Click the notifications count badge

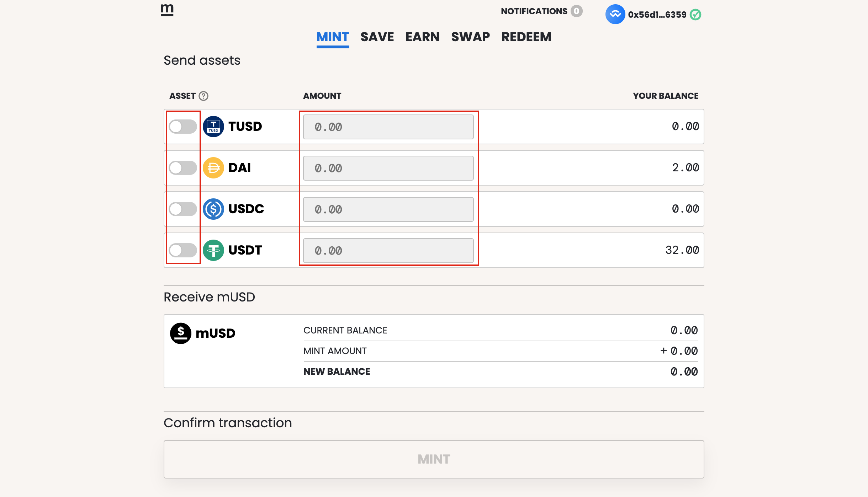point(577,11)
